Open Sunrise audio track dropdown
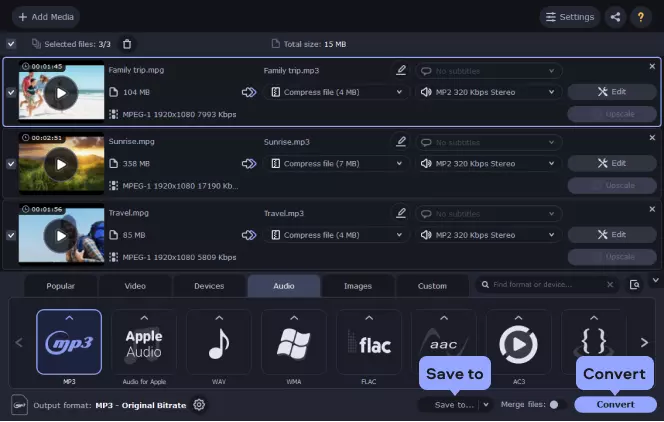Viewport: 664px width, 422px height. click(x=489, y=164)
